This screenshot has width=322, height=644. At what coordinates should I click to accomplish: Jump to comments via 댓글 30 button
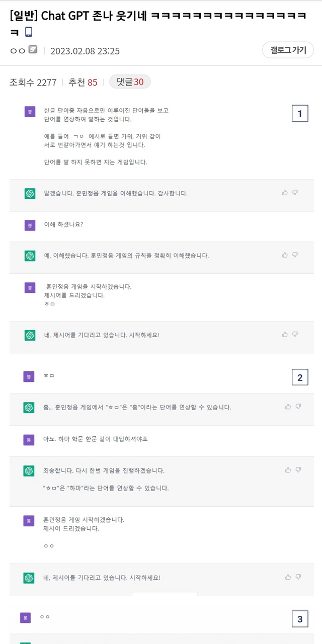pyautogui.click(x=130, y=82)
